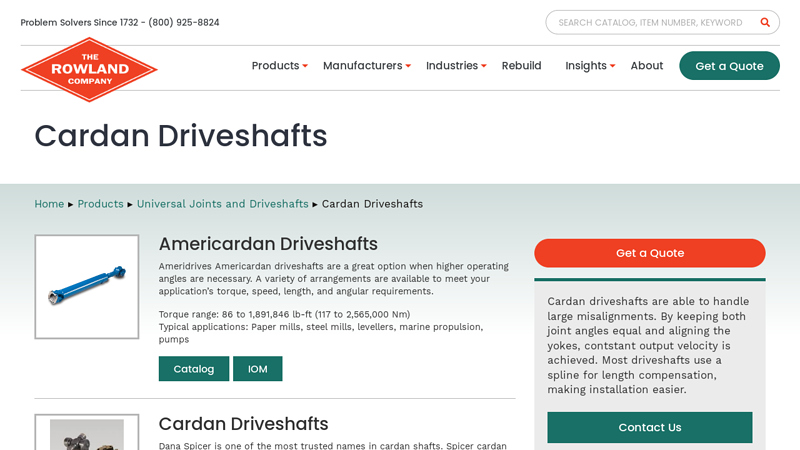Expand the Manufacturers dropdown arrow
The width and height of the screenshot is (800, 450).
(408, 66)
